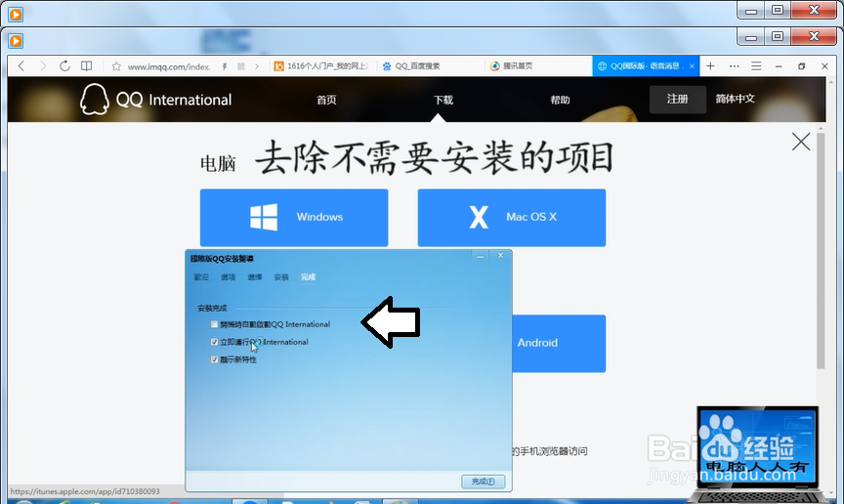Select the 歡迎 step in installer
Image resolution: width=844 pixels, height=504 pixels.
coord(201,276)
